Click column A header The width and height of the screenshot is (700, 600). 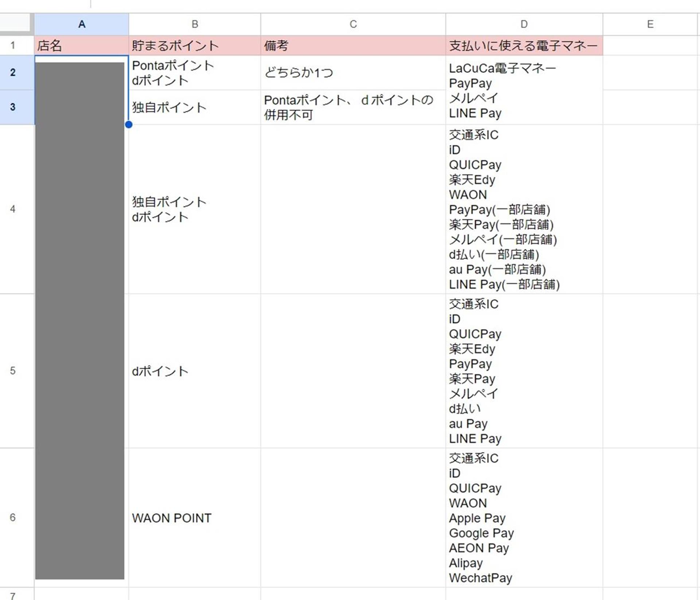point(82,24)
